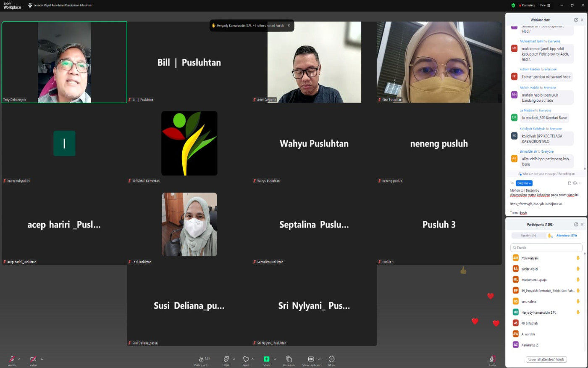Click the participants Search field
Viewport: 588px width, 368px height.
click(546, 248)
